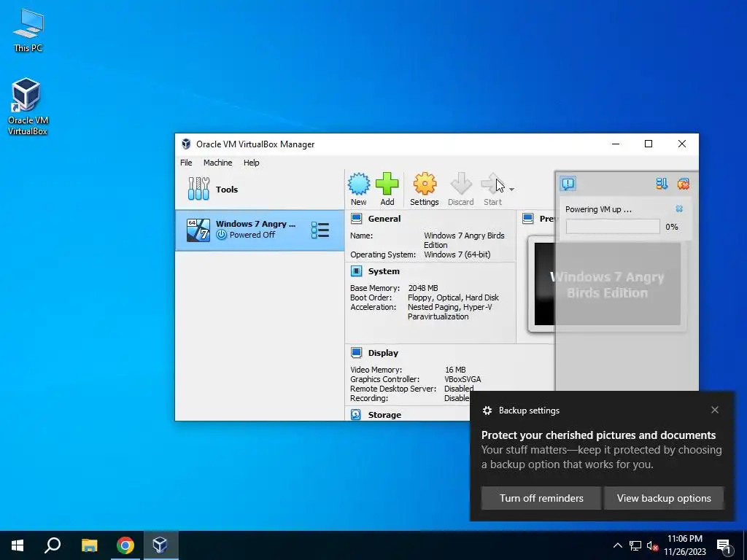Click the General section title
Screen dimensions: 747x560
384,219
